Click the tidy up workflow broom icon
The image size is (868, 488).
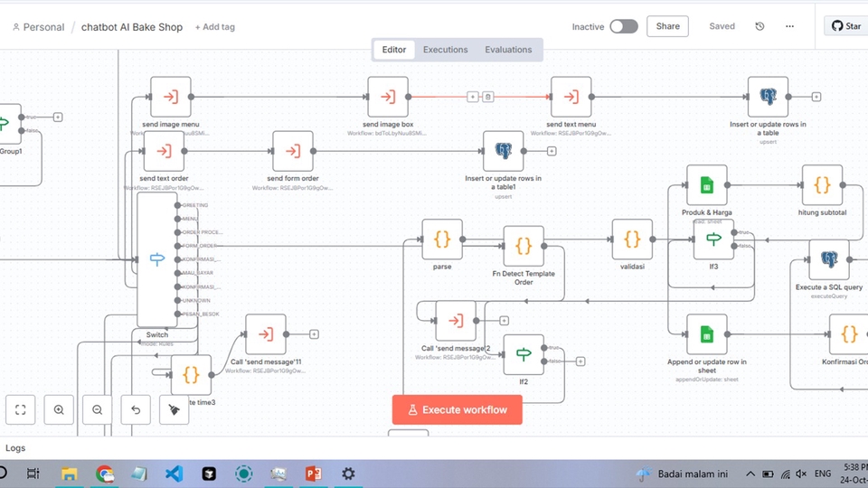coord(174,409)
